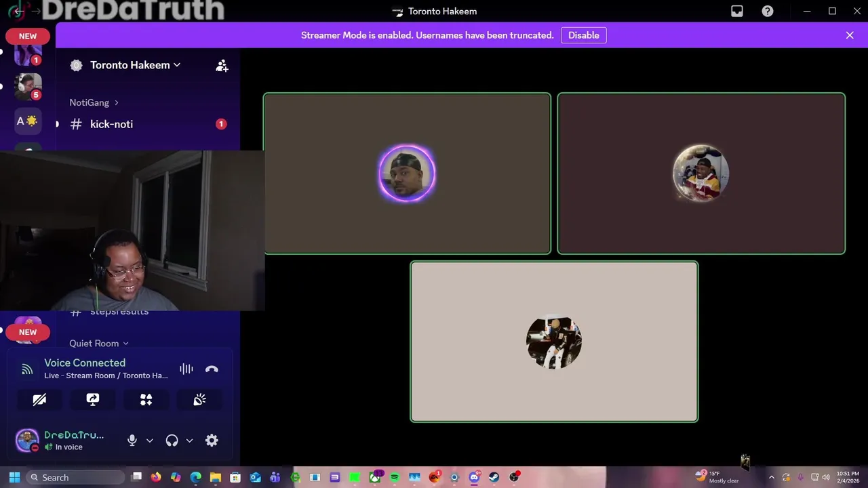
Task: Click the lower NEW unreads pill
Action: click(x=28, y=332)
